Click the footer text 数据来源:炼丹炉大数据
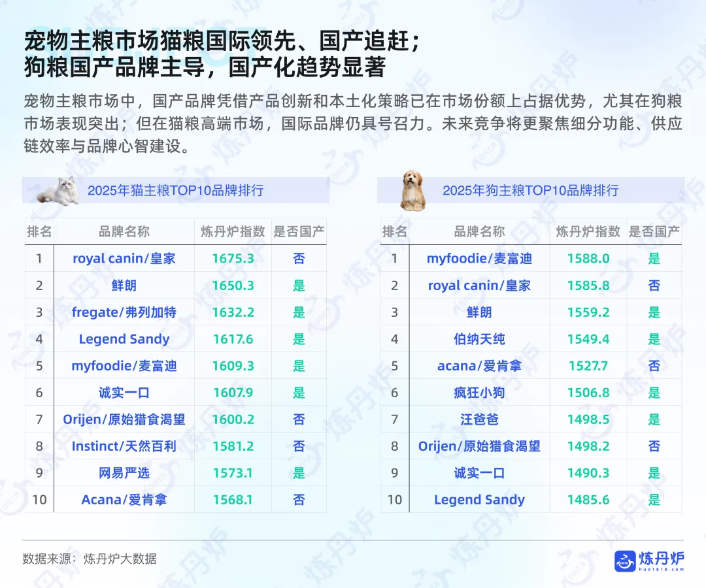The image size is (706, 588). pos(90,559)
